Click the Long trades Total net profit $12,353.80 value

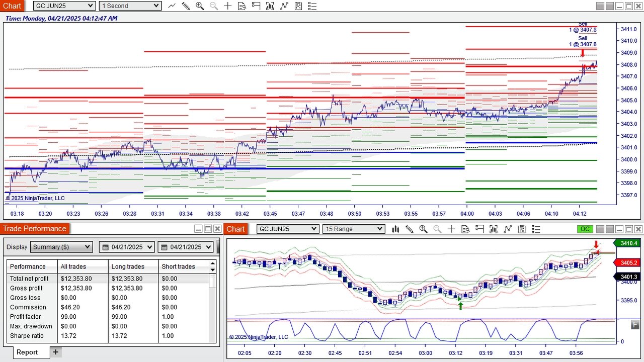tap(127, 279)
